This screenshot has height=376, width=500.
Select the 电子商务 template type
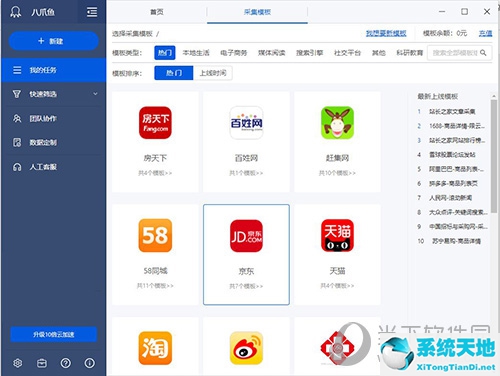point(234,53)
